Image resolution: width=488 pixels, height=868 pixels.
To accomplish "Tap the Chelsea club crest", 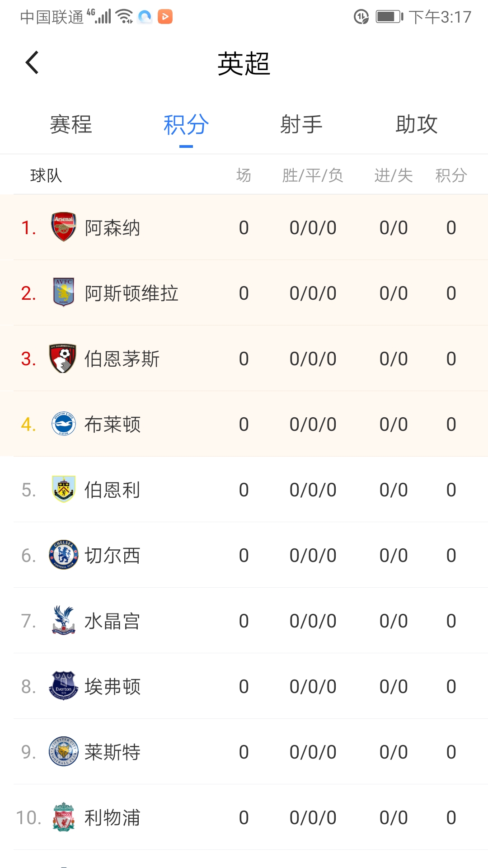I will [64, 555].
